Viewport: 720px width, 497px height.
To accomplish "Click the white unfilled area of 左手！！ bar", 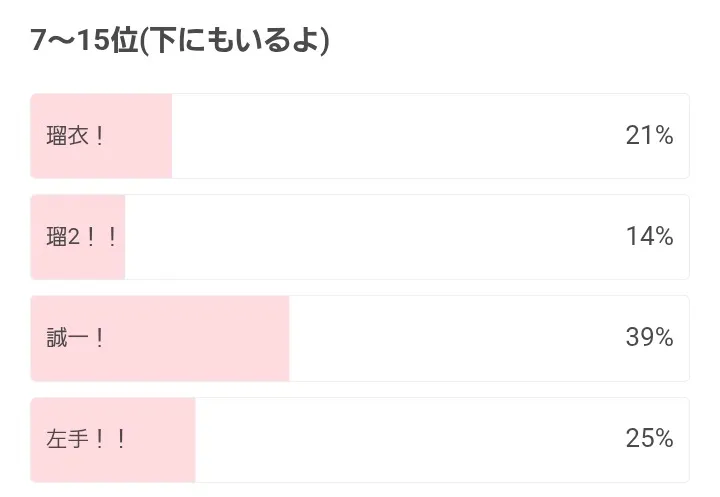I will coord(400,439).
